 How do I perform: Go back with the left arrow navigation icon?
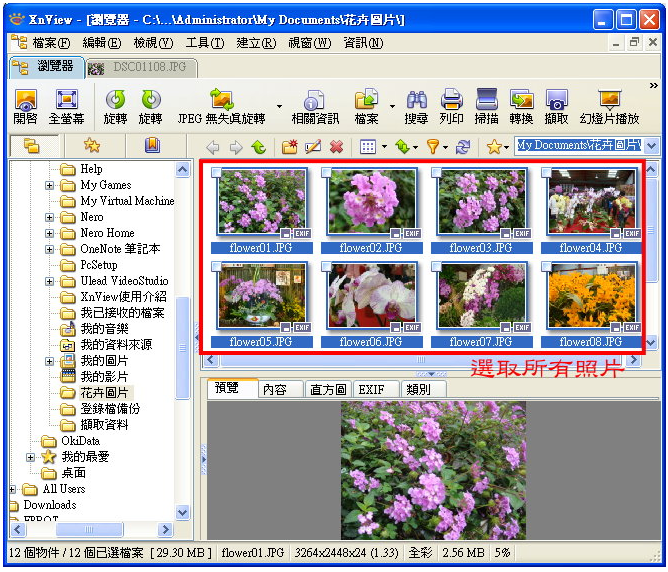point(213,147)
